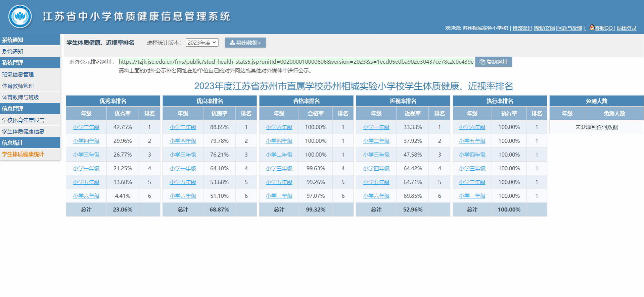Click the 修改密码 link in header

pos(522,28)
